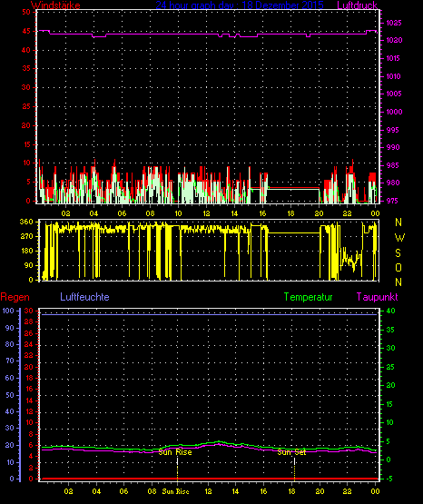
Task: Click 990 on the Luftdruck axis
Action: (x=393, y=147)
